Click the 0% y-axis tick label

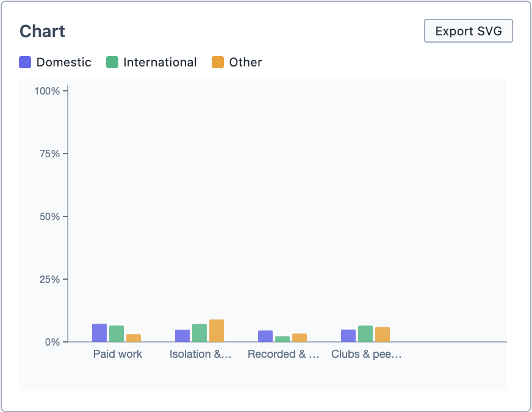click(x=52, y=342)
